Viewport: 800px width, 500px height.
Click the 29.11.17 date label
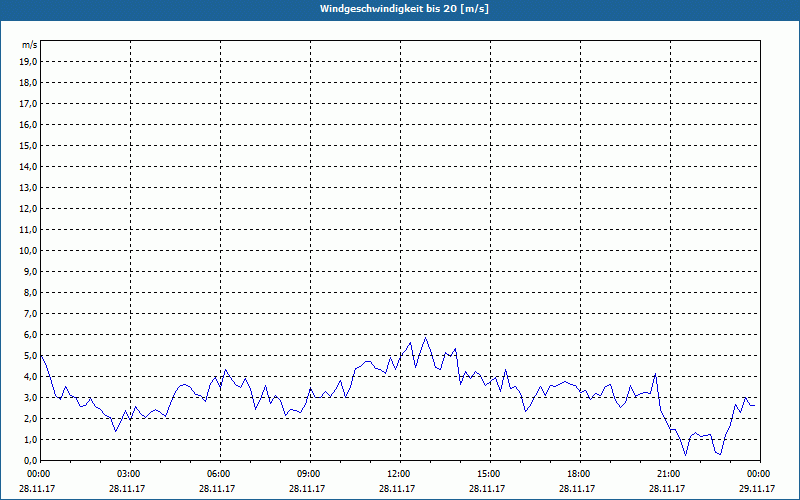[x=758, y=489]
